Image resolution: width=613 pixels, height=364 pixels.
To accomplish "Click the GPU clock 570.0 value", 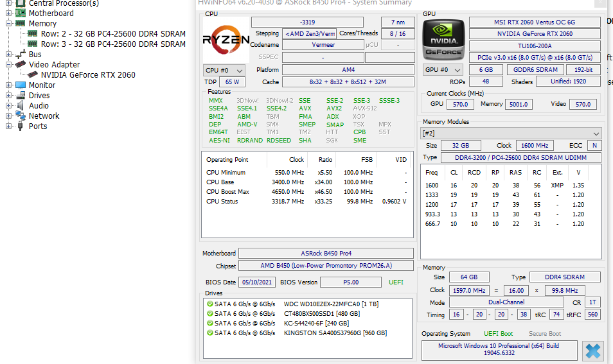I will pos(460,104).
